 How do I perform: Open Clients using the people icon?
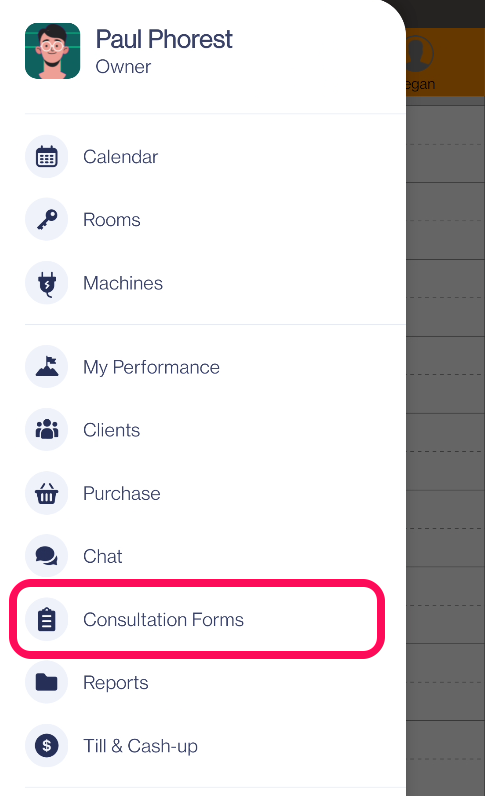46,430
